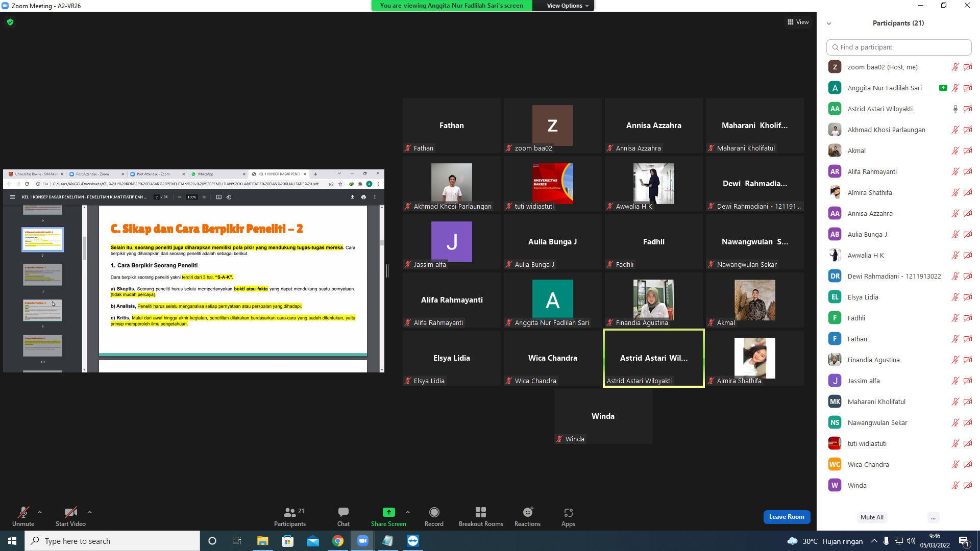
Task: Open File Explorer from taskbar
Action: 262,541
